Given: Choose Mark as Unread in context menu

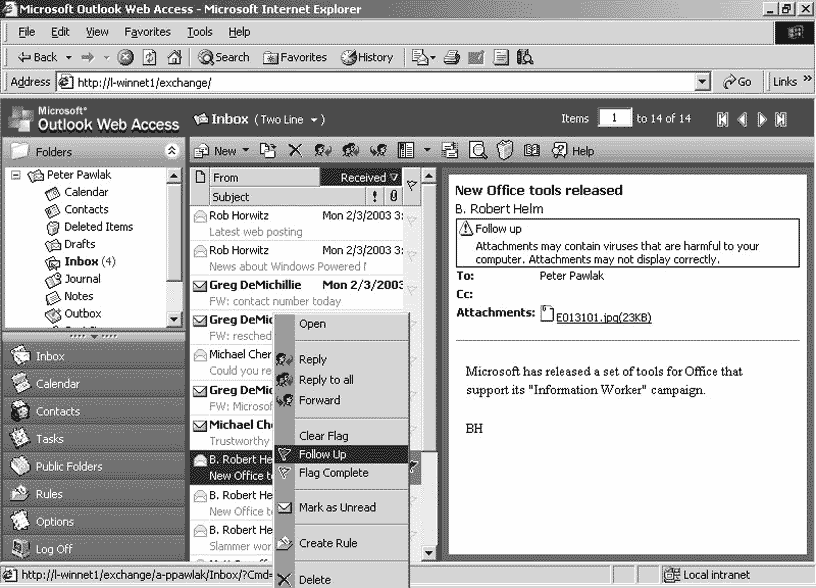Looking at the screenshot, I should [341, 507].
